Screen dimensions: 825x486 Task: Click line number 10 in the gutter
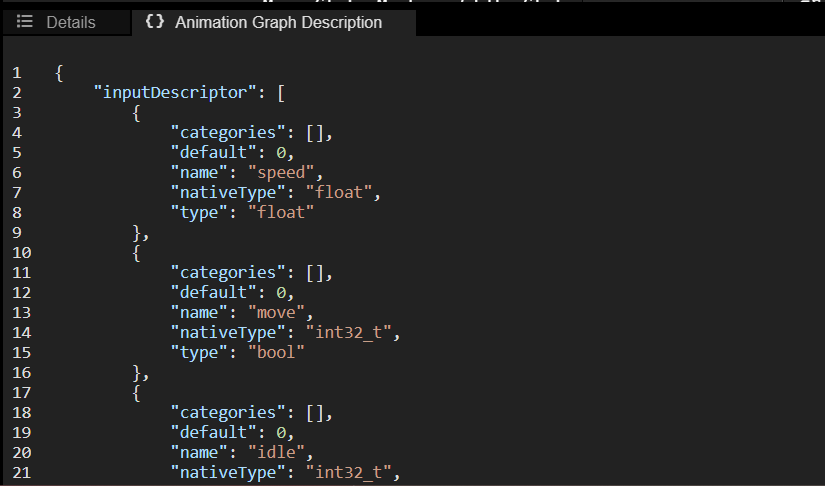(22, 252)
